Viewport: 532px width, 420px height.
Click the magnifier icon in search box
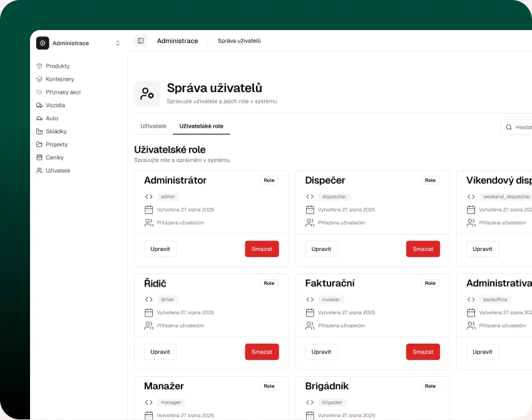click(509, 127)
